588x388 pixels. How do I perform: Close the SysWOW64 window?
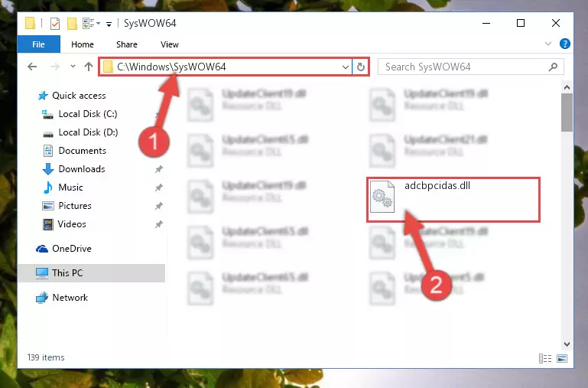tap(556, 23)
